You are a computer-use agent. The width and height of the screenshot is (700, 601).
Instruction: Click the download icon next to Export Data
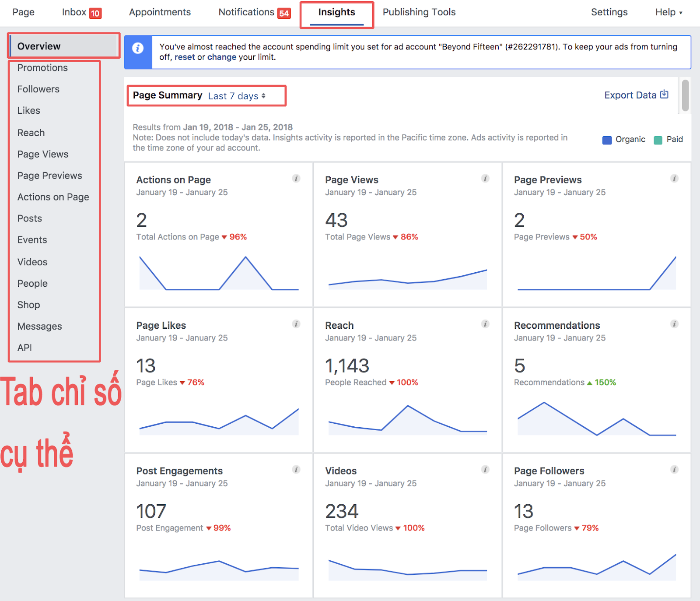[665, 95]
